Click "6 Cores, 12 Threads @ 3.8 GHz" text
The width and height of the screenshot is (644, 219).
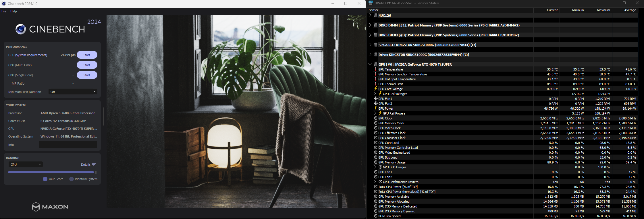(63, 121)
